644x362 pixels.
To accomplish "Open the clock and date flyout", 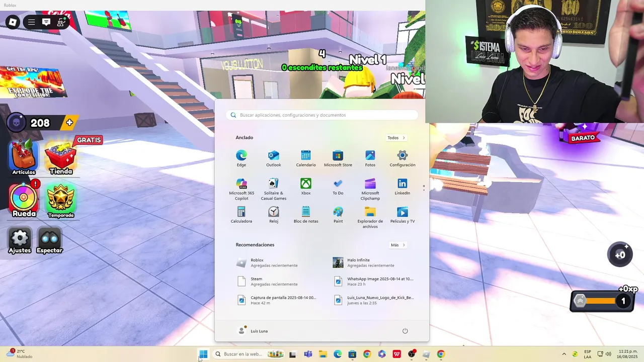I will (x=628, y=354).
